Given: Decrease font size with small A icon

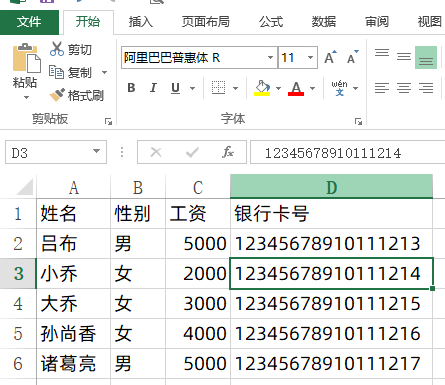Looking at the screenshot, I should 353,57.
